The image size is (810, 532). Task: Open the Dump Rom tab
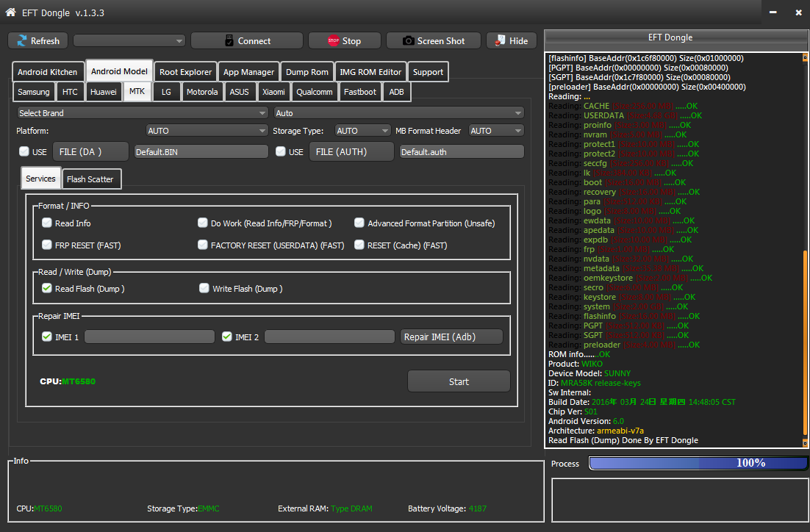coord(307,72)
